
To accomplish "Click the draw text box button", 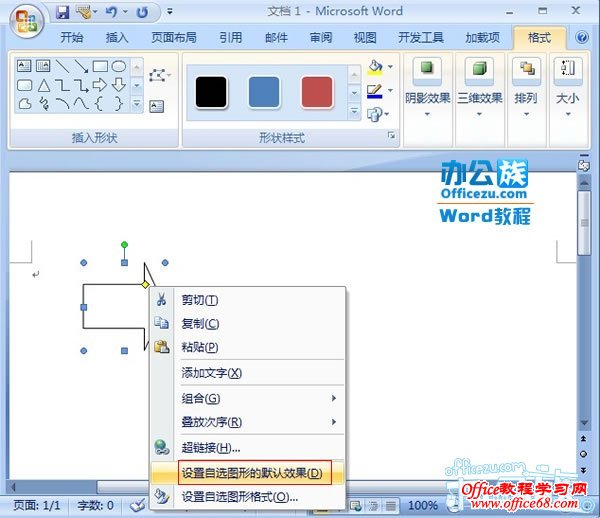I will 157,106.
